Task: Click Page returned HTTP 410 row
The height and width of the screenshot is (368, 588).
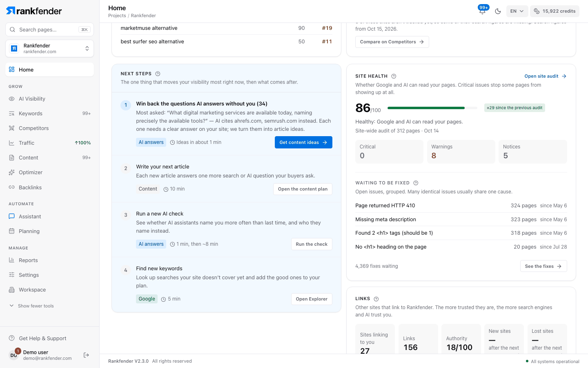Action: point(461,206)
